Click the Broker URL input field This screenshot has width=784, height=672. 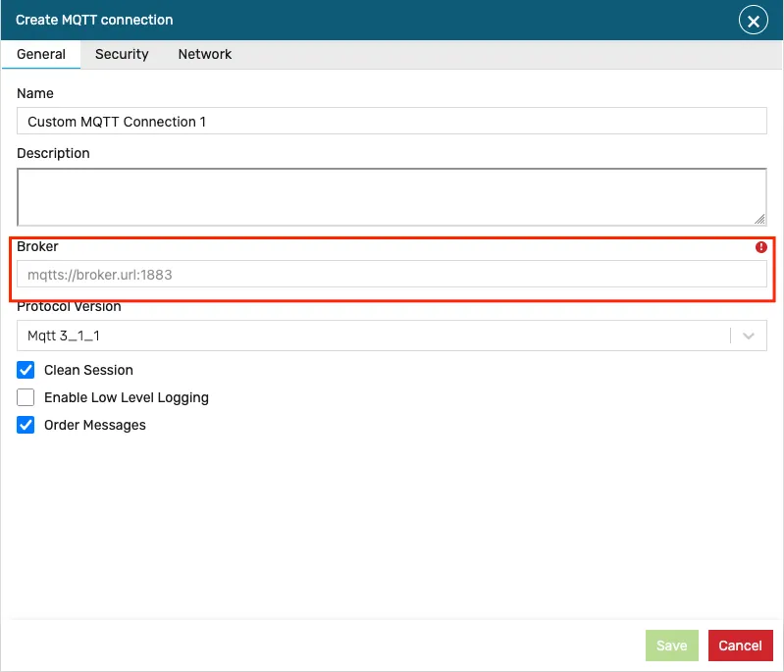[x=392, y=274]
